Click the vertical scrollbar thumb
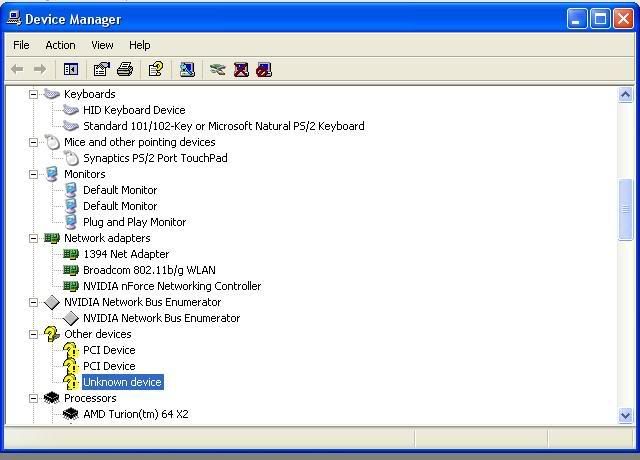 (625, 209)
